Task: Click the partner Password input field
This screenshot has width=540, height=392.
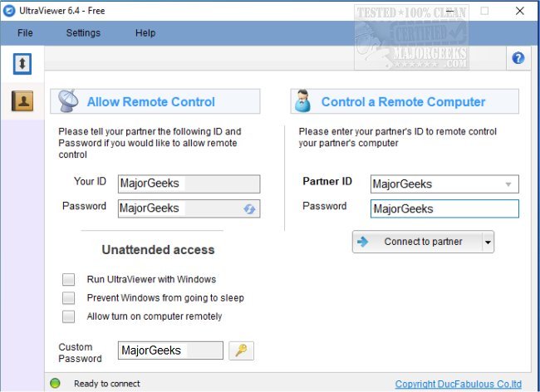Action: pyautogui.click(x=444, y=208)
